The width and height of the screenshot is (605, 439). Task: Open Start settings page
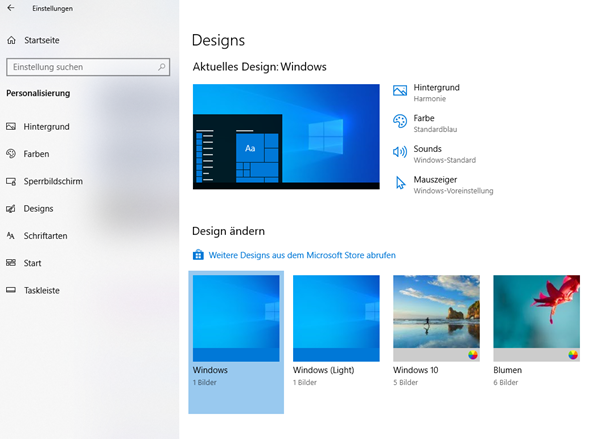[32, 263]
